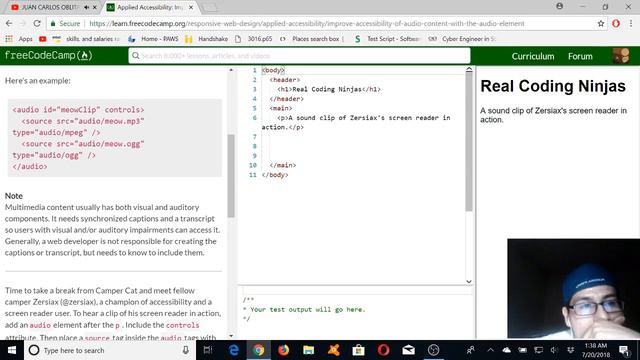The image size is (640, 360).
Task: Click the address bar URL
Action: [x=307, y=24]
